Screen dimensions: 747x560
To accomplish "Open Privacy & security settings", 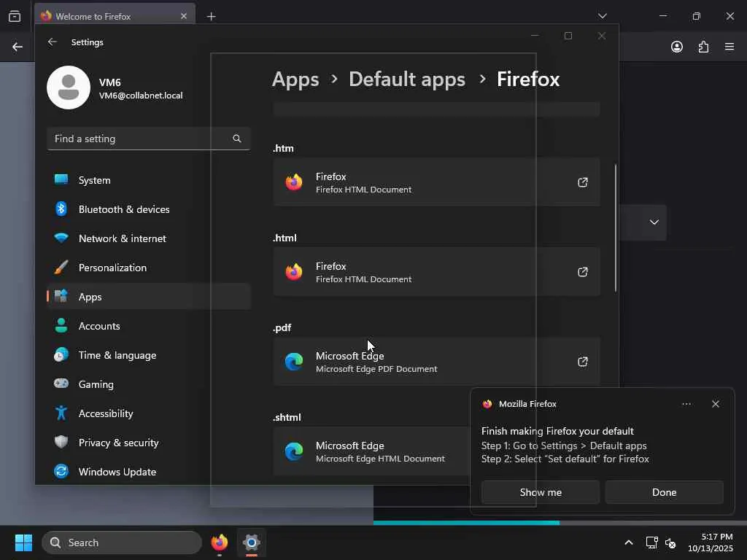I will click(149, 443).
